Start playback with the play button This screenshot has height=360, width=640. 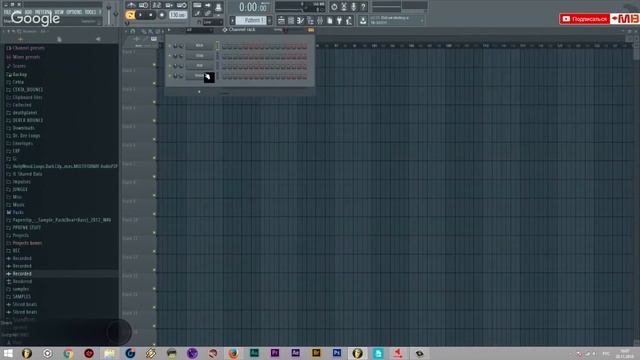pyautogui.click(x=140, y=15)
